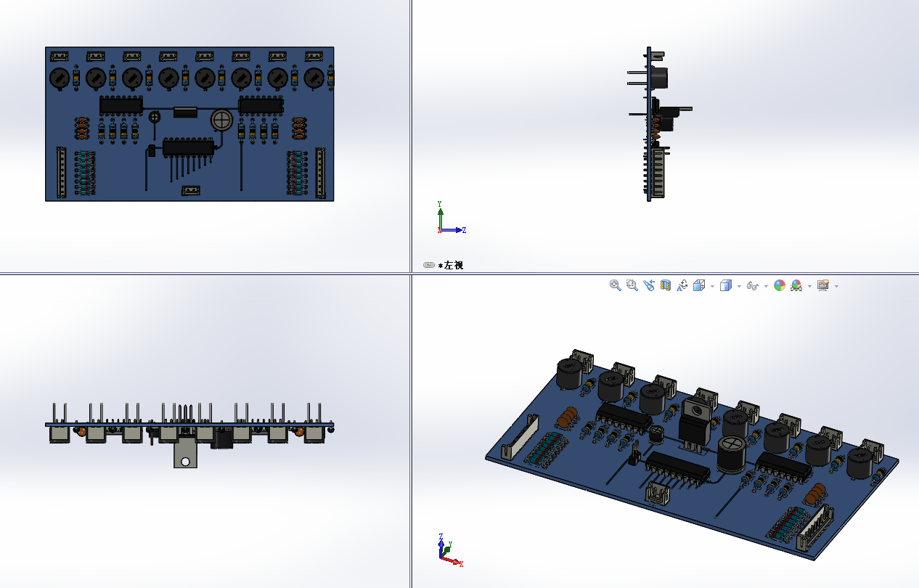Open the View Settings dropdown arrow

[x=836, y=287]
